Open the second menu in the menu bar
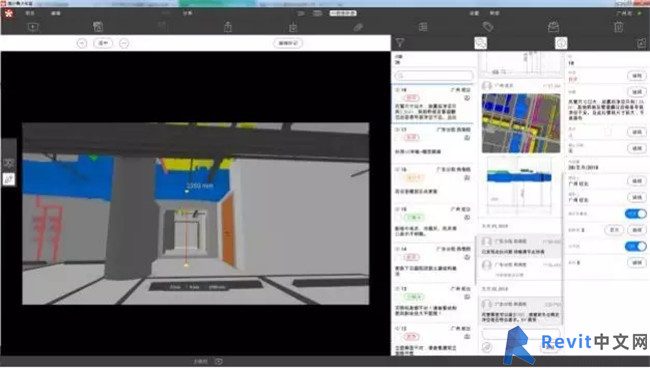The width and height of the screenshot is (650, 368). click(x=56, y=13)
